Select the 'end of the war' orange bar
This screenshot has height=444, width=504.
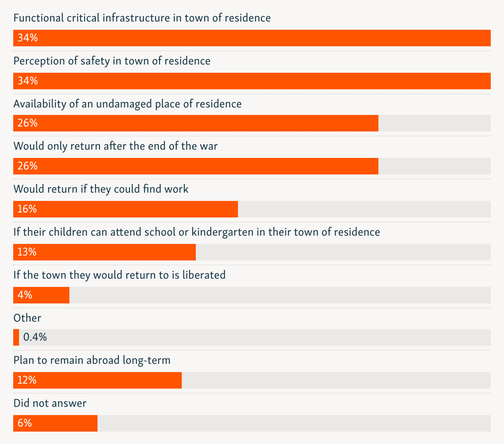[196, 166]
